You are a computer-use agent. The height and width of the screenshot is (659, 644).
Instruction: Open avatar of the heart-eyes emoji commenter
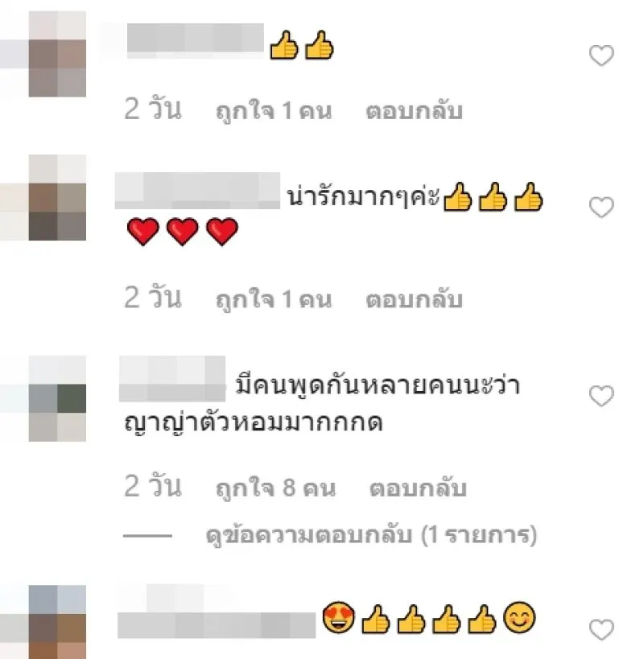pyautogui.click(x=57, y=622)
